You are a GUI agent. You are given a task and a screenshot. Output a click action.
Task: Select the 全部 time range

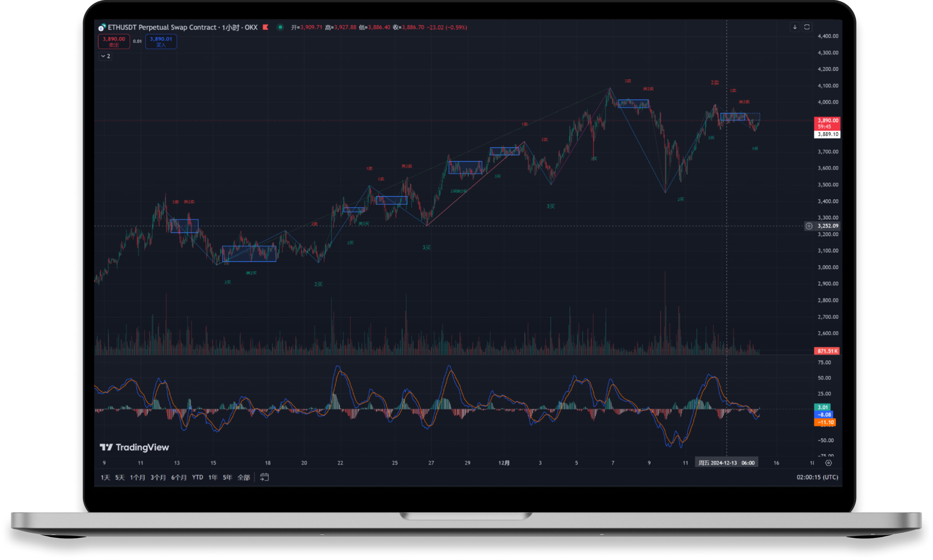pos(243,477)
